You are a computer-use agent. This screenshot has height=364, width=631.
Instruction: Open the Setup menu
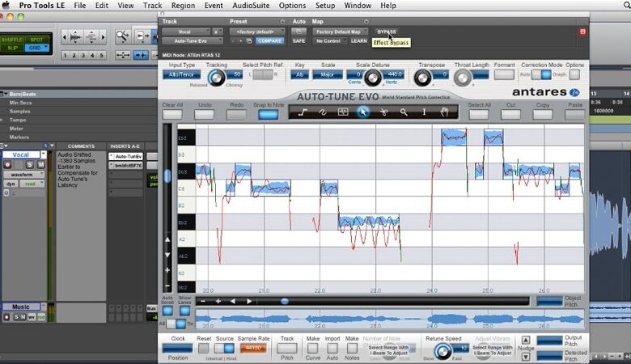[x=324, y=6]
